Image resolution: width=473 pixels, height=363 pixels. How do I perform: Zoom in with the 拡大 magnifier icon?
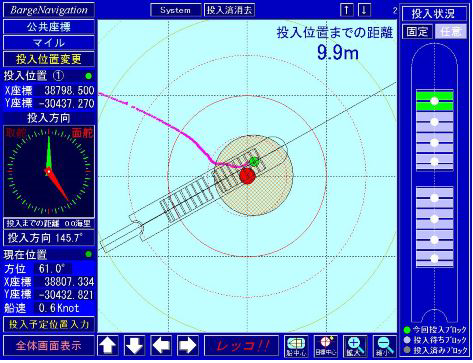(x=355, y=346)
